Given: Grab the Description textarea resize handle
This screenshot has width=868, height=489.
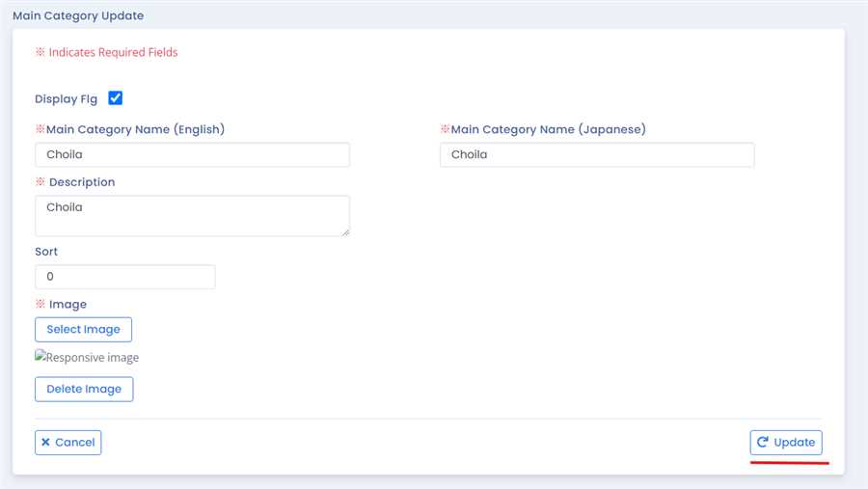Looking at the screenshot, I should point(345,231).
